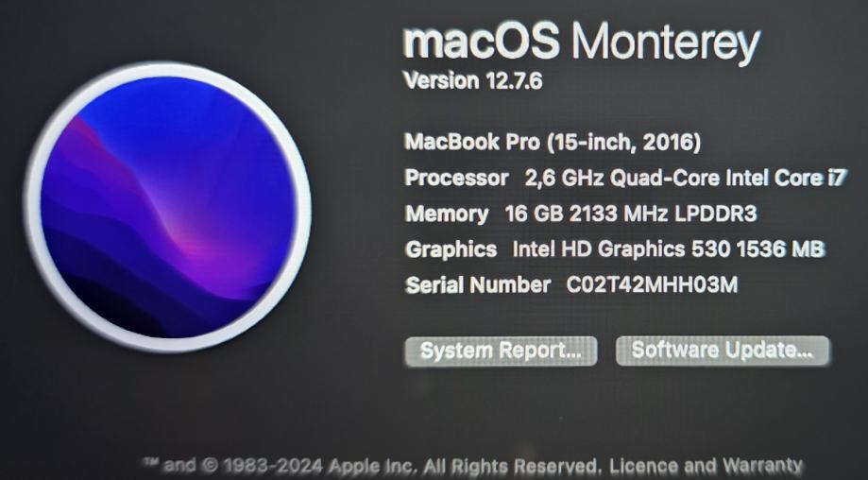Click the Graphics label

click(x=451, y=249)
